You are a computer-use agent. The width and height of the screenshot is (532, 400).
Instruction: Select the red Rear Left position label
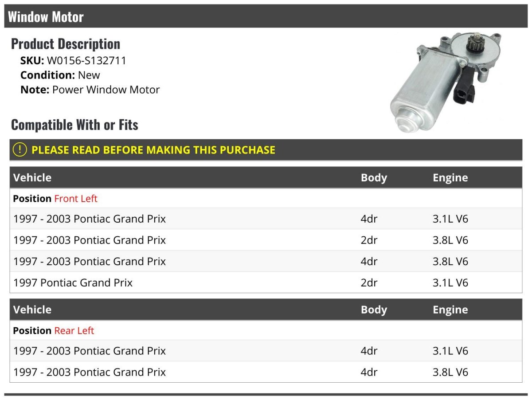tap(74, 331)
